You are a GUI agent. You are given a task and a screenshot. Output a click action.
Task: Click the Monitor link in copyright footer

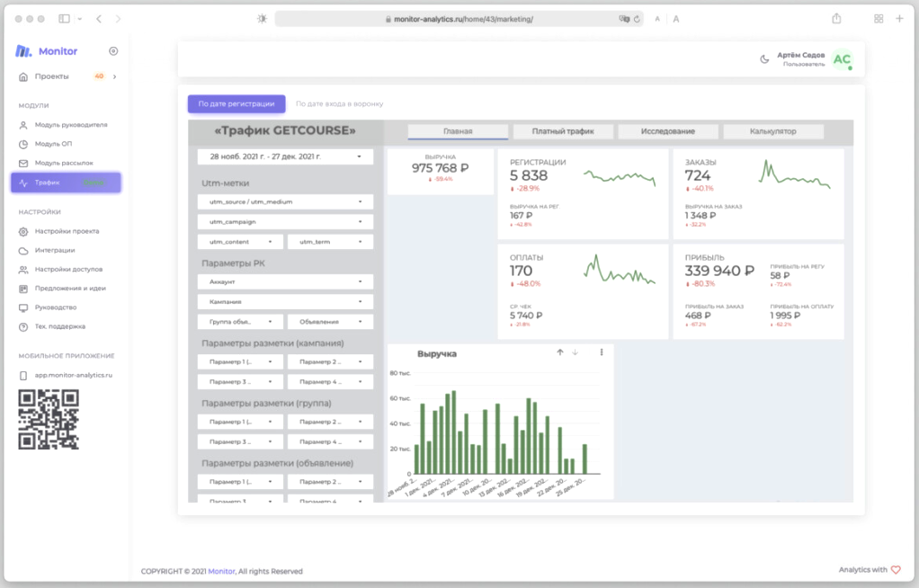[x=221, y=572]
